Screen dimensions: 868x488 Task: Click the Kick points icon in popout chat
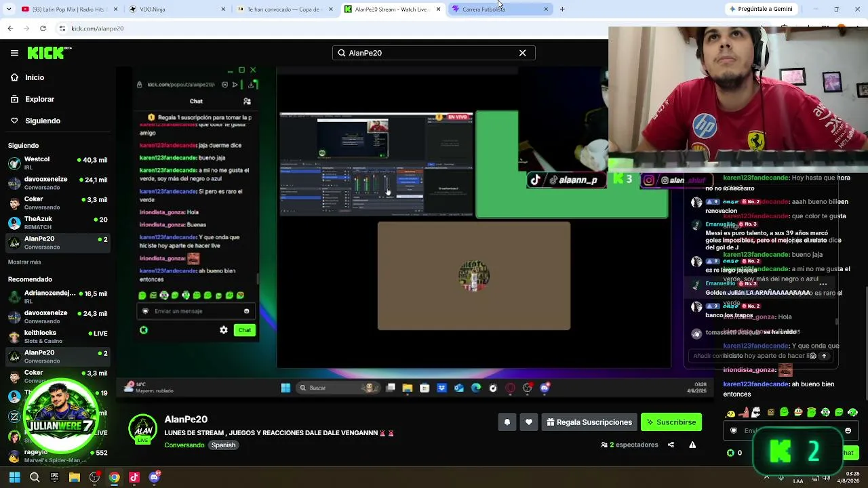[x=144, y=330]
